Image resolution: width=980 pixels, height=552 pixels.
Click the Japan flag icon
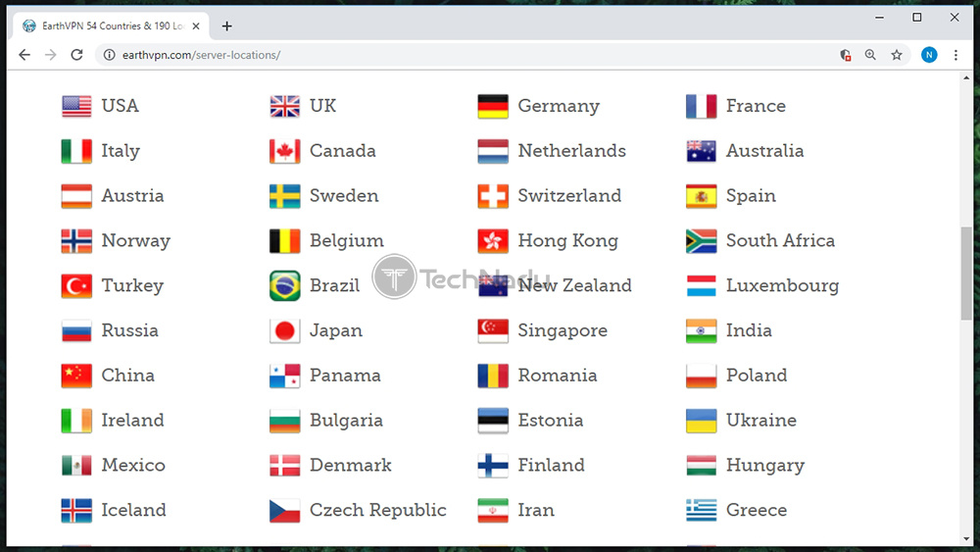pyautogui.click(x=284, y=331)
